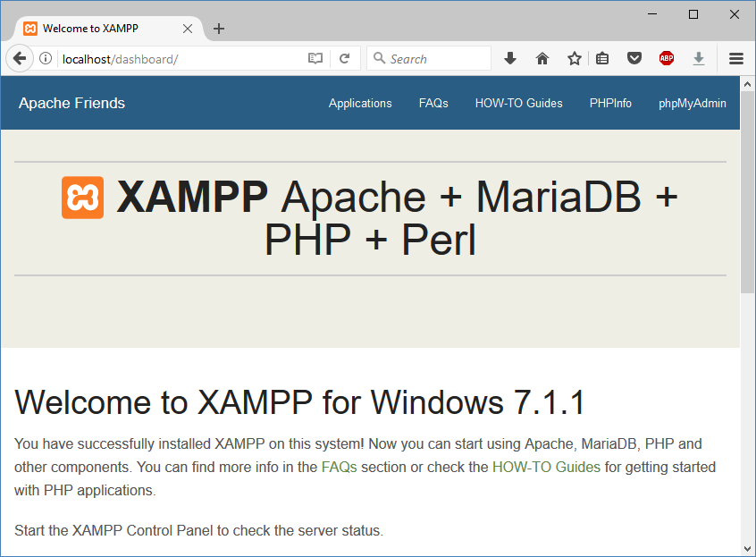
Task: Open the hamburger menu
Action: (735, 59)
